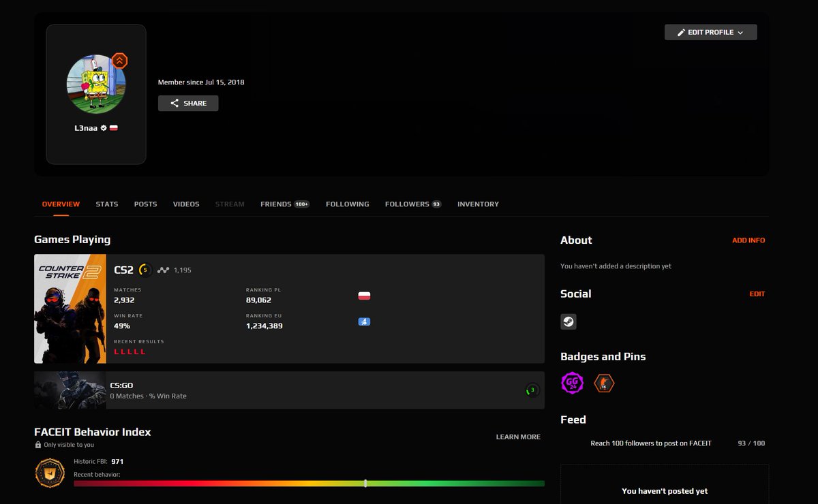This screenshot has height=504, width=818.
Task: Click the recent behavior gradient bar marker
Action: pyautogui.click(x=365, y=484)
